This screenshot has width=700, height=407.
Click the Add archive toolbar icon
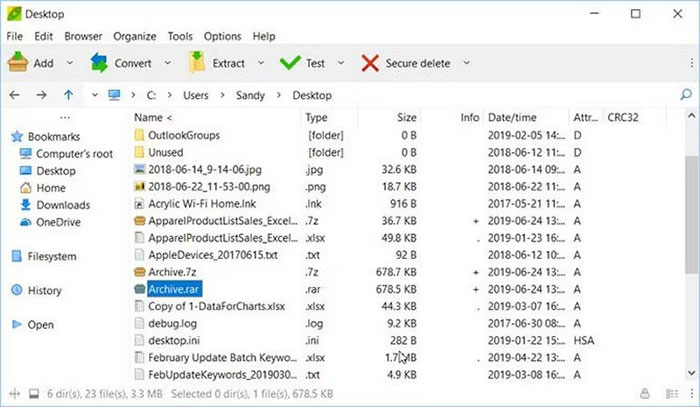[x=18, y=63]
